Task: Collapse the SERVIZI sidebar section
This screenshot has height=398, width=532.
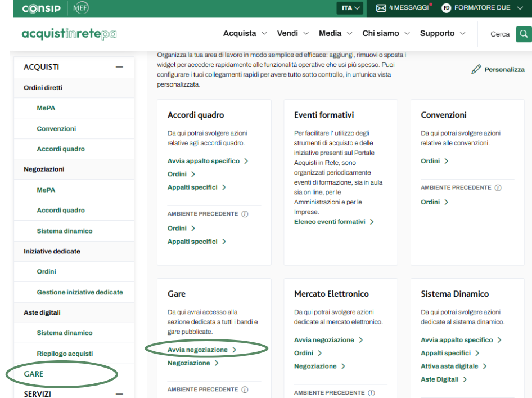Action: point(119,394)
